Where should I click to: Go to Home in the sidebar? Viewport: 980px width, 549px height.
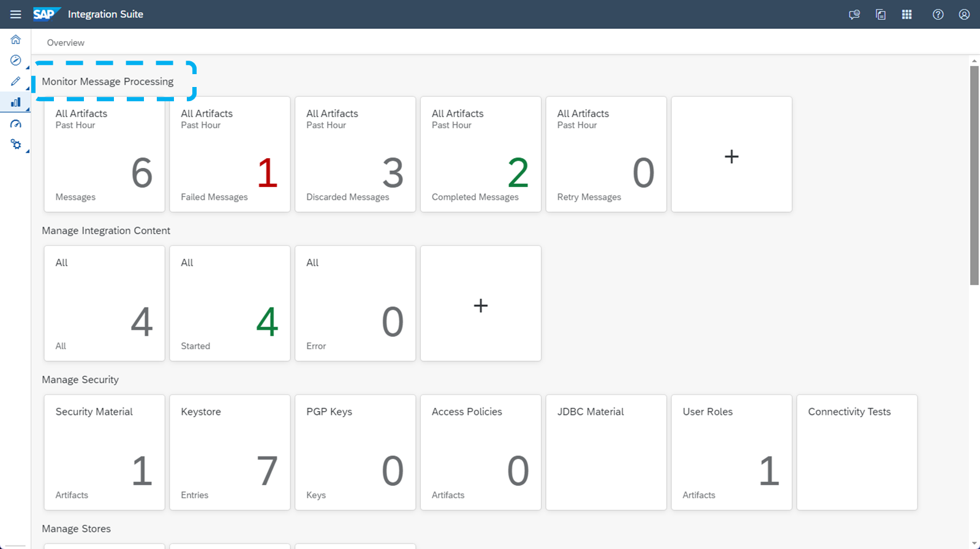pyautogui.click(x=16, y=40)
